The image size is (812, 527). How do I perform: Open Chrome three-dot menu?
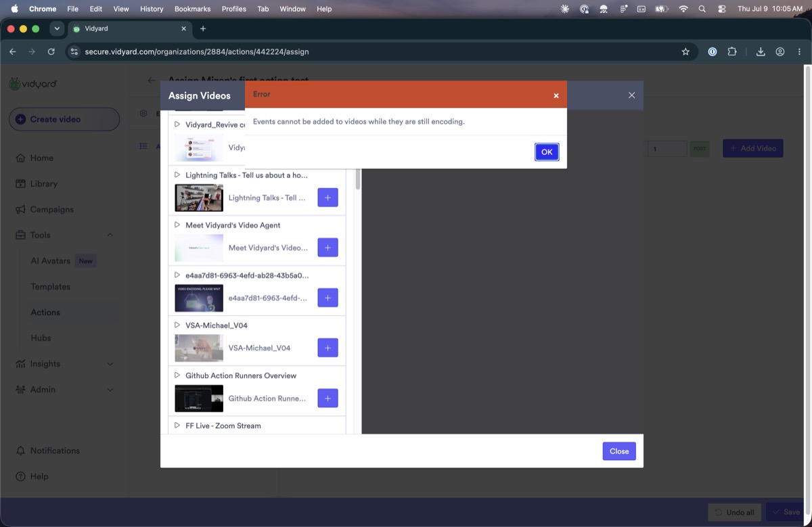(799, 51)
